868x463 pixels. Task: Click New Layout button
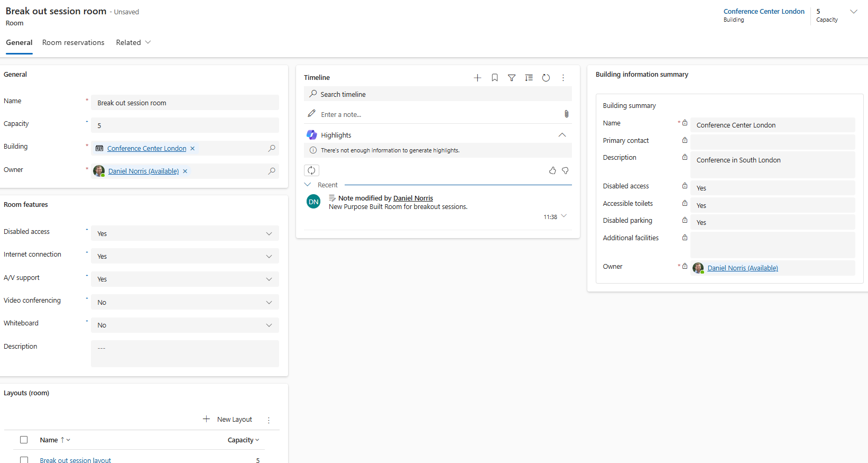228,419
